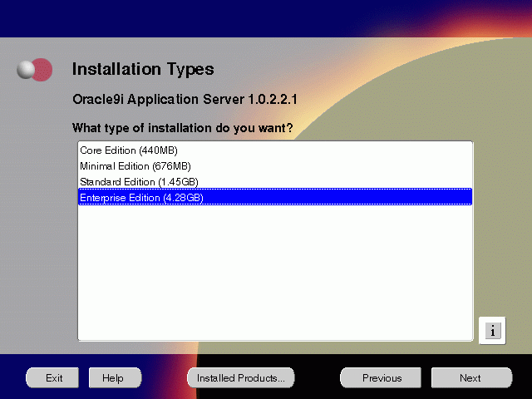Click the Exit button
The image size is (532, 399).
point(52,377)
